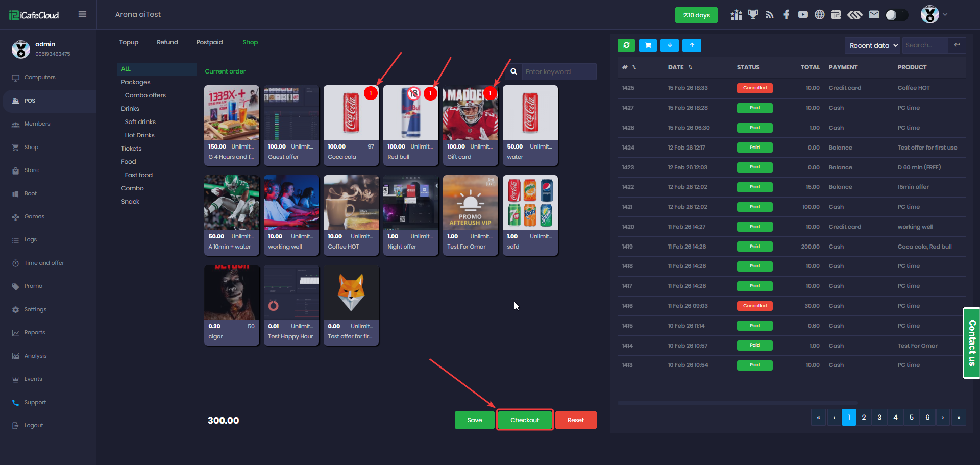Switch to the Topup tab
Viewport: 980px width, 465px height.
click(129, 42)
